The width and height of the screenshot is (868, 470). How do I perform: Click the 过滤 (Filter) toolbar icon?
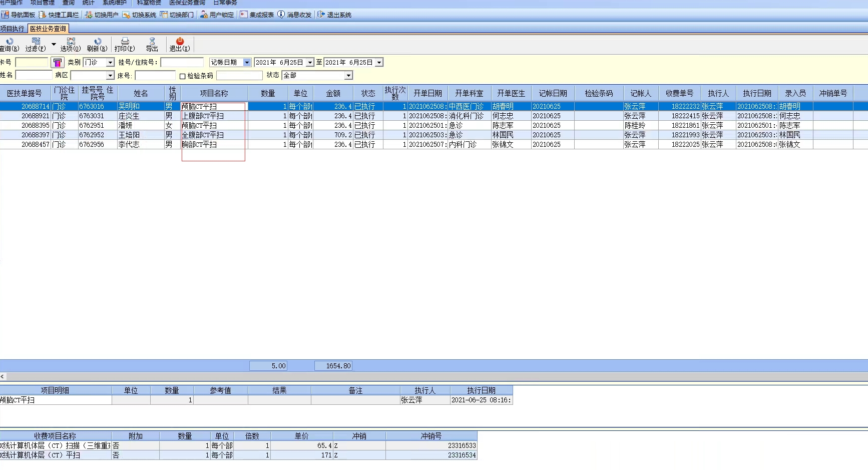tap(36, 44)
